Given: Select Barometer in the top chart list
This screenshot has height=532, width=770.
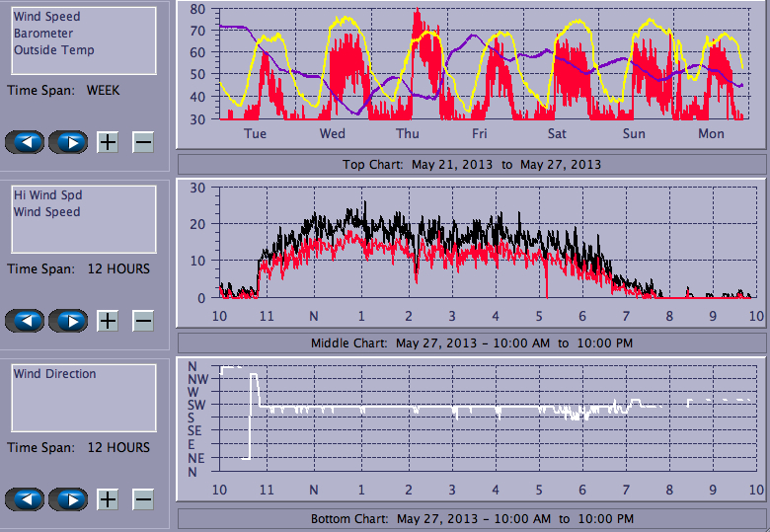Looking at the screenshot, I should pos(42,34).
